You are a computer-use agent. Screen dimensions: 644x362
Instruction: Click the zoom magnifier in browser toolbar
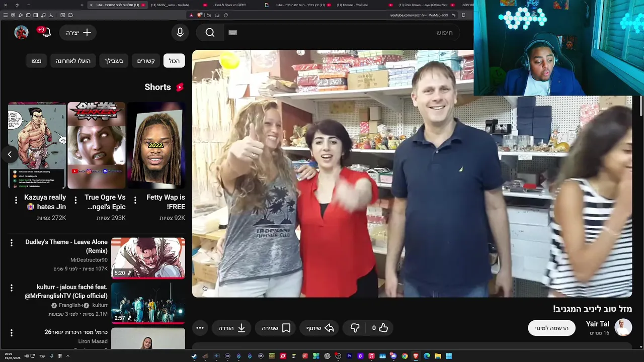point(226,15)
